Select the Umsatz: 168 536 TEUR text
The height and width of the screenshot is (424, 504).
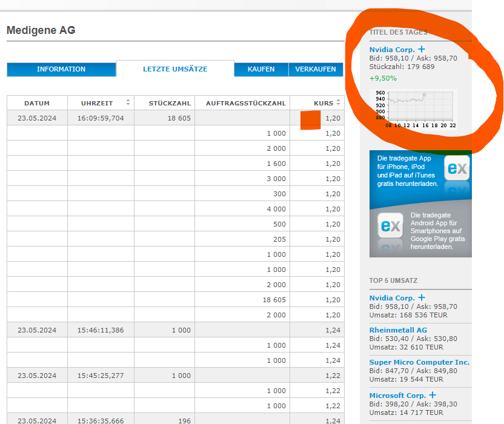coord(408,315)
